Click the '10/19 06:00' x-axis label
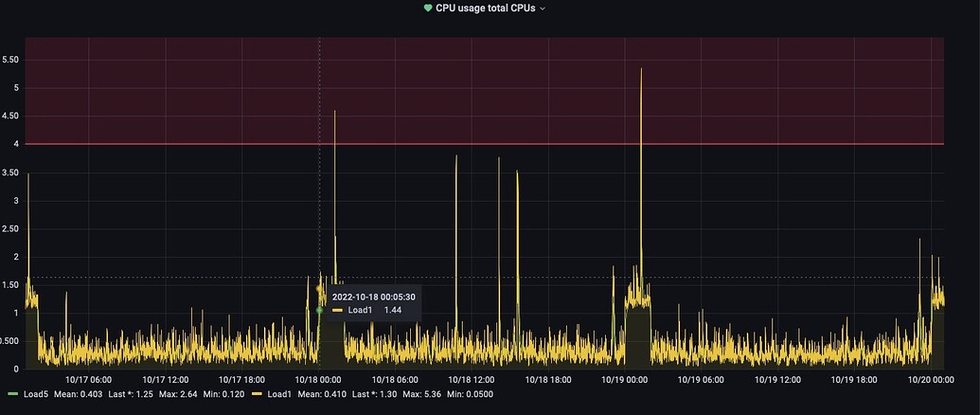 click(x=702, y=379)
